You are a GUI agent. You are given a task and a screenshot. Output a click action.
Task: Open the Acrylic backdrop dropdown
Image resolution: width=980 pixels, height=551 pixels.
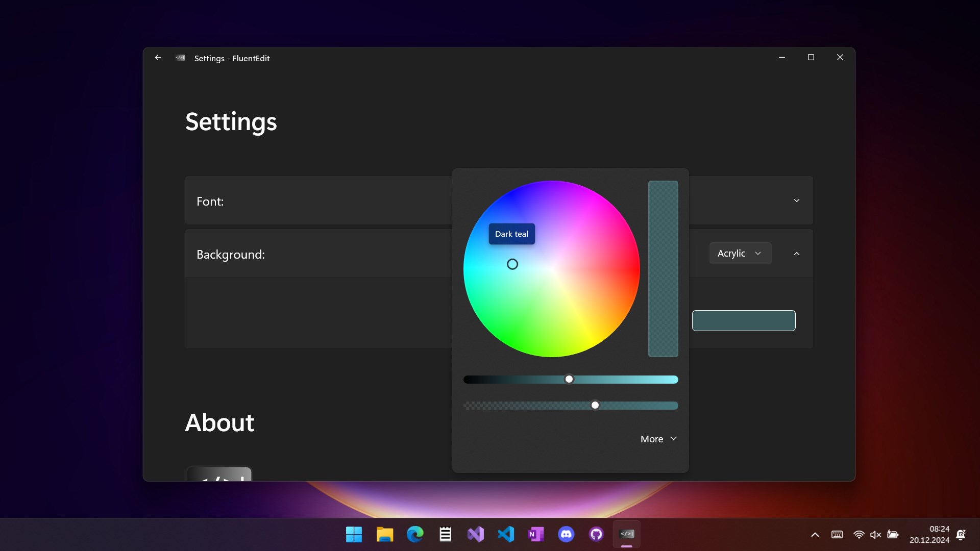coord(740,254)
